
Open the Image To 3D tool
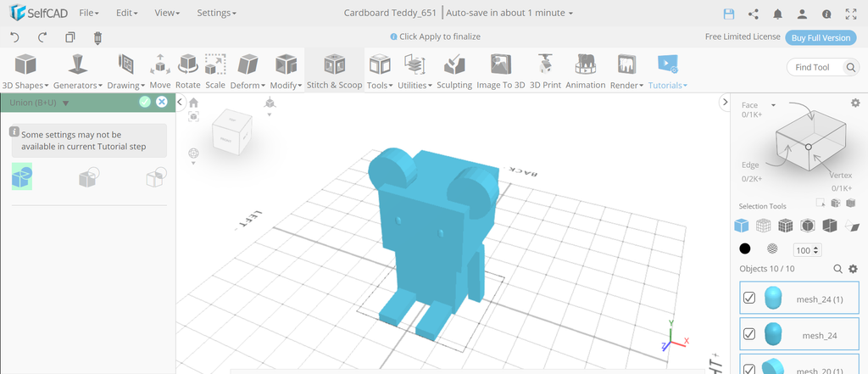501,72
